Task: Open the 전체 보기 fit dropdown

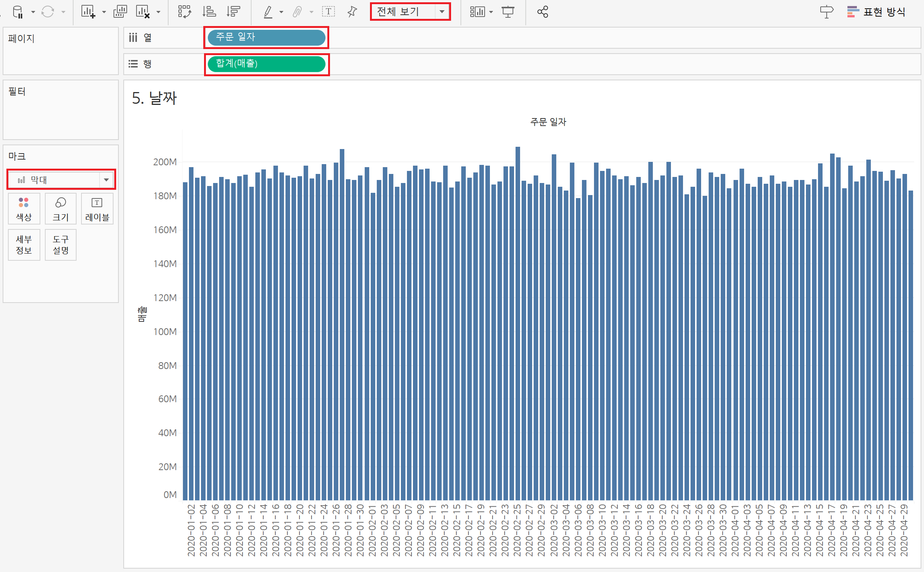Action: click(x=442, y=12)
